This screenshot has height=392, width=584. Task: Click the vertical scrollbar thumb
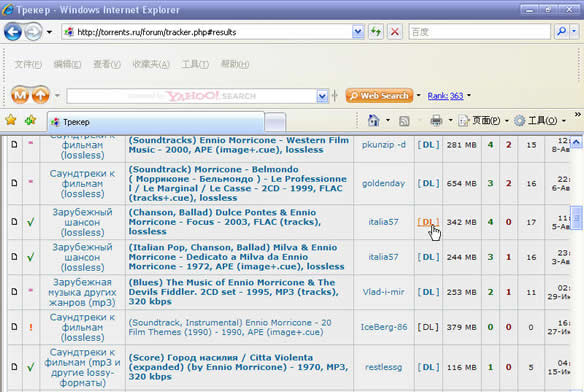click(576, 218)
